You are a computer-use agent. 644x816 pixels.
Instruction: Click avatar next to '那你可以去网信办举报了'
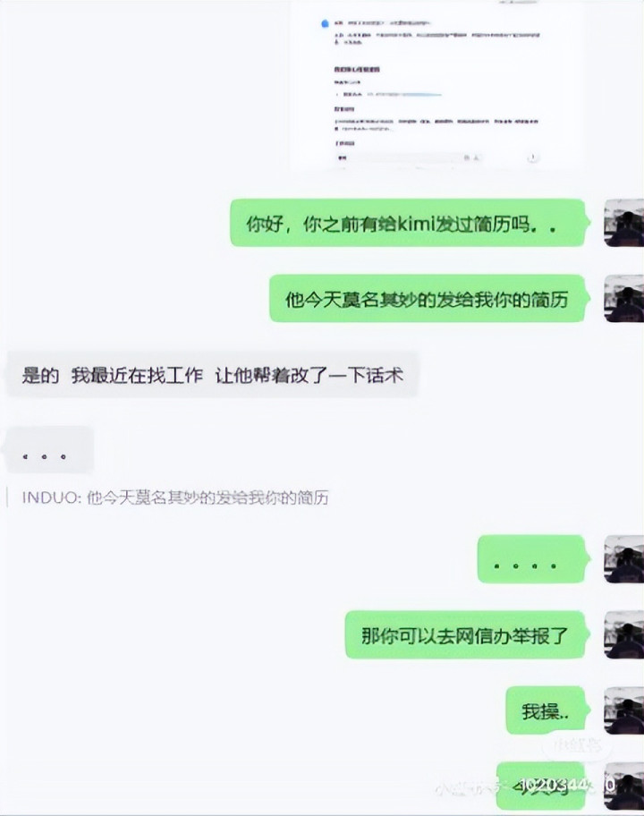pyautogui.click(x=623, y=635)
